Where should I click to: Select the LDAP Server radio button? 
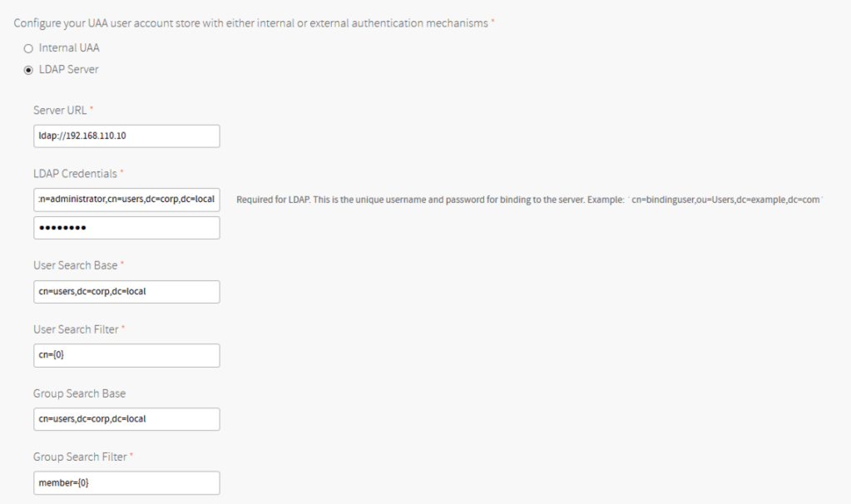pos(28,70)
